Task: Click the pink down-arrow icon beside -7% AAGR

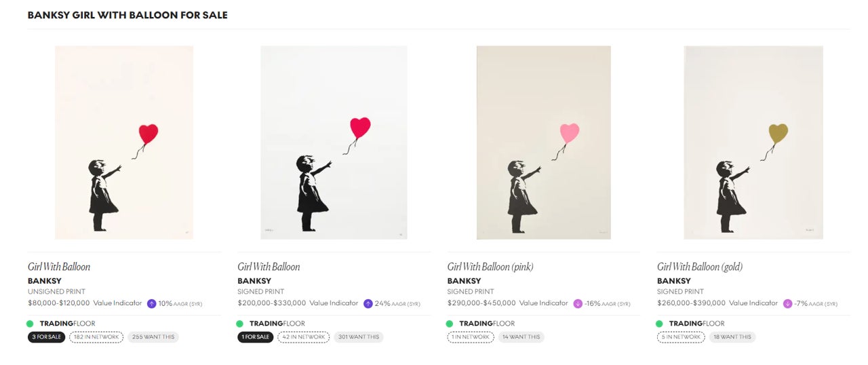Action: pos(788,304)
